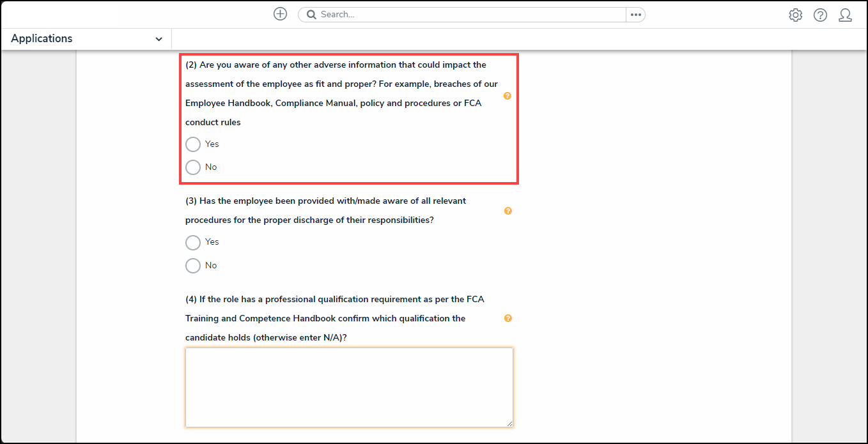
Task: Open the settings gear icon
Action: pyautogui.click(x=795, y=15)
